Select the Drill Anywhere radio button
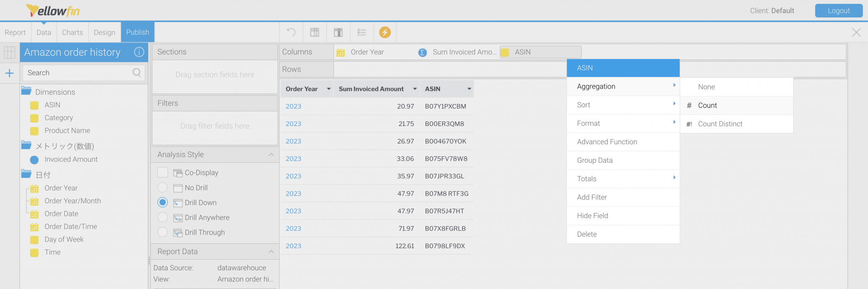The width and height of the screenshot is (868, 289). tap(163, 217)
